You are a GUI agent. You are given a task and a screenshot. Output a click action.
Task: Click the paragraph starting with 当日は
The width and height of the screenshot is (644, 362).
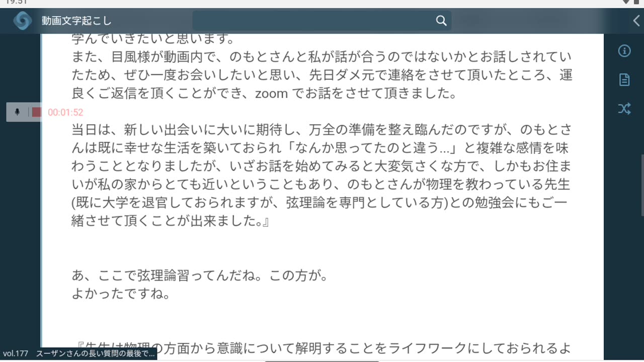(x=322, y=175)
